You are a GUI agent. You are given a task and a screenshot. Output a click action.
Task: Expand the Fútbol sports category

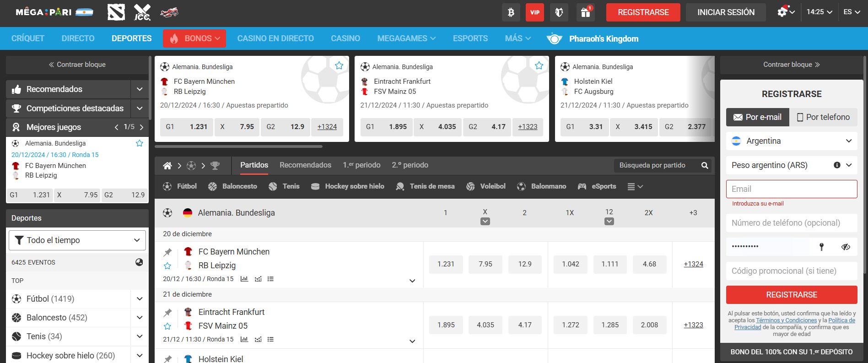[x=140, y=299]
